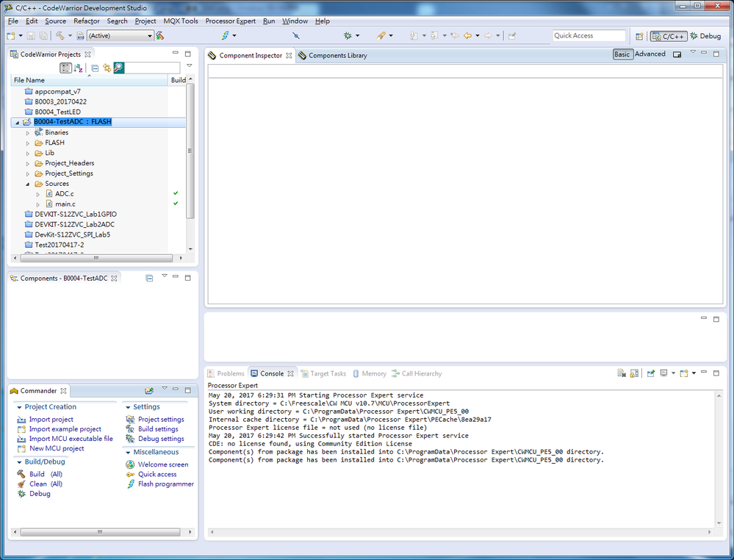Collapse the Sources folder node

tap(28, 184)
